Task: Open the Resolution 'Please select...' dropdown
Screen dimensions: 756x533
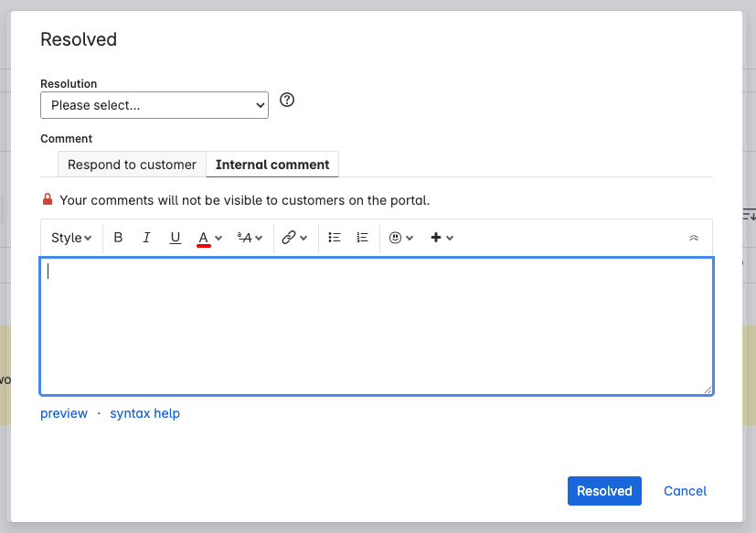Action: [x=154, y=105]
